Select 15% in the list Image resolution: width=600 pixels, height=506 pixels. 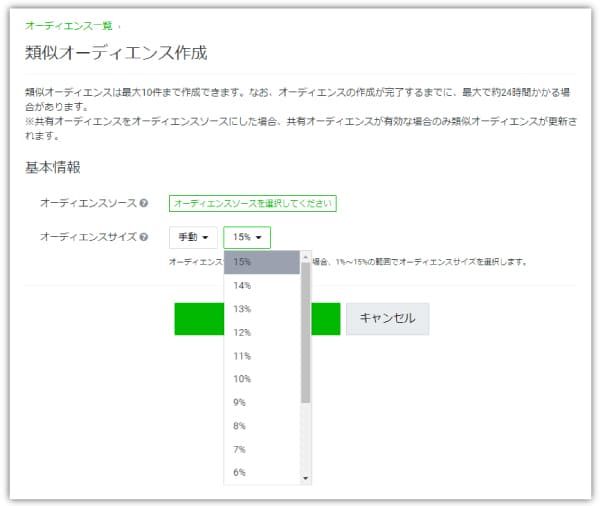click(262, 262)
